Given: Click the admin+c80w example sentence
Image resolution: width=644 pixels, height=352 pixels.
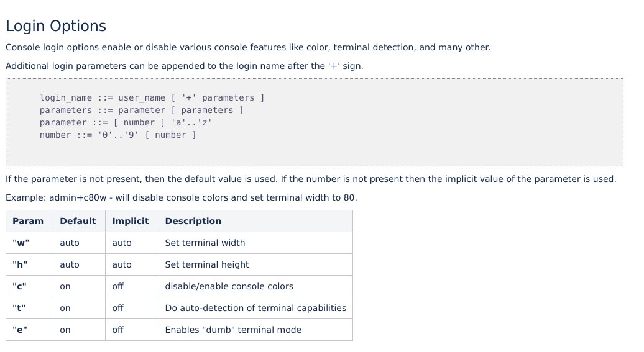Looking at the screenshot, I should tap(181, 198).
